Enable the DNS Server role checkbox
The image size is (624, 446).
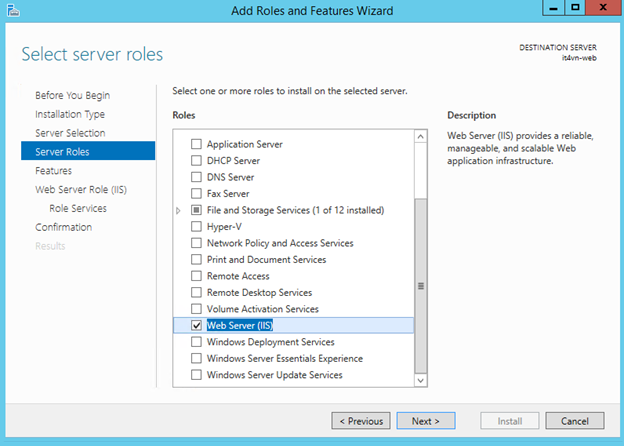(196, 177)
